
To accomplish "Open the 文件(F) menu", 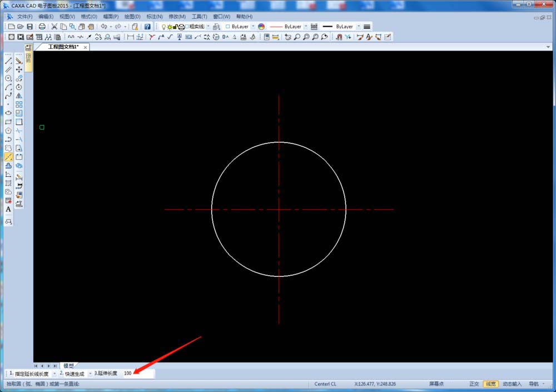I will [x=25, y=17].
